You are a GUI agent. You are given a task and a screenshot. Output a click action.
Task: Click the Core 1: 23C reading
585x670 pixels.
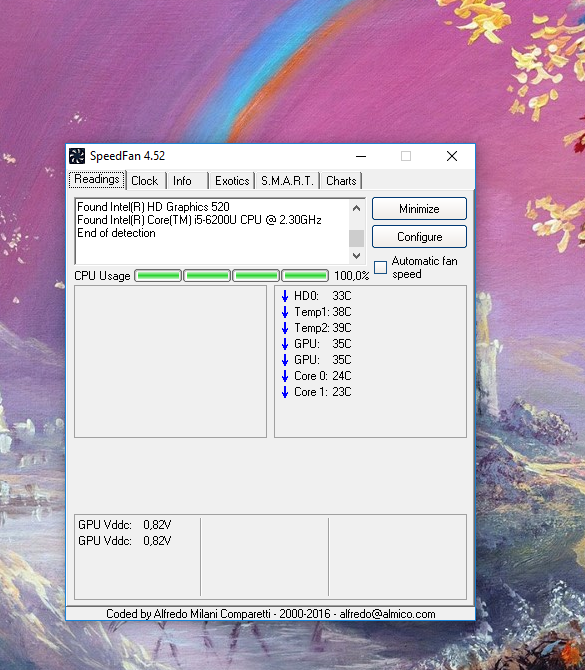coord(323,392)
